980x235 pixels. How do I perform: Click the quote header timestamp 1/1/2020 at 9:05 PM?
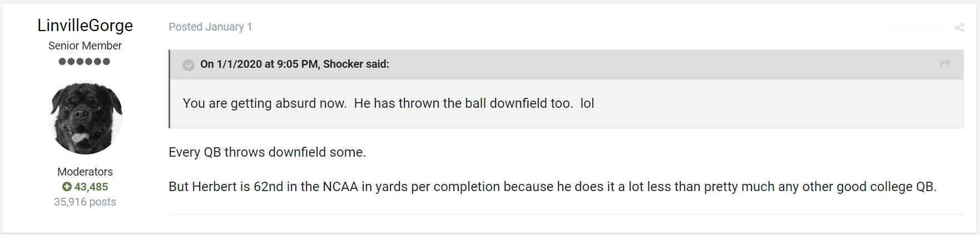click(268, 64)
